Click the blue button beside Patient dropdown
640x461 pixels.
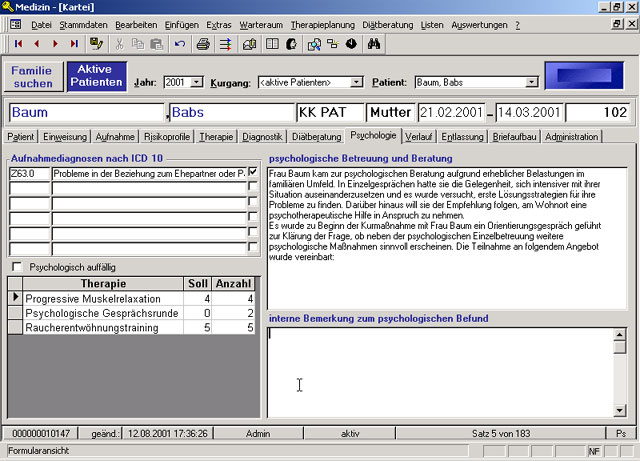(584, 76)
